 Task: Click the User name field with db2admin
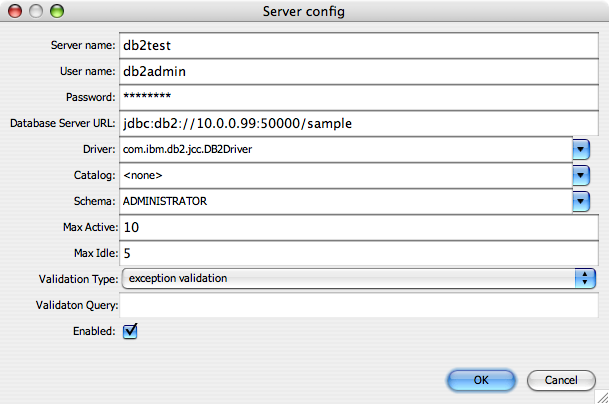click(x=358, y=71)
